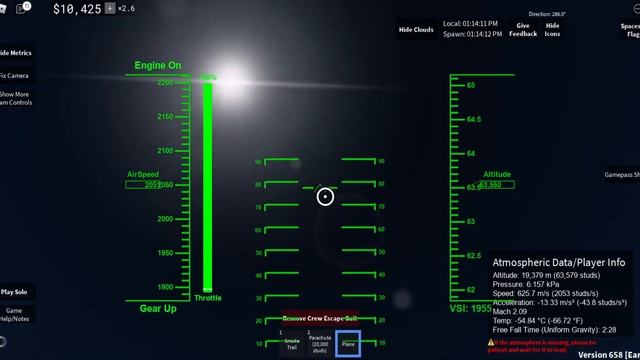This screenshot has height=360, width=640.
Task: Click the Direction: 286.5° readout
Action: [547, 14]
